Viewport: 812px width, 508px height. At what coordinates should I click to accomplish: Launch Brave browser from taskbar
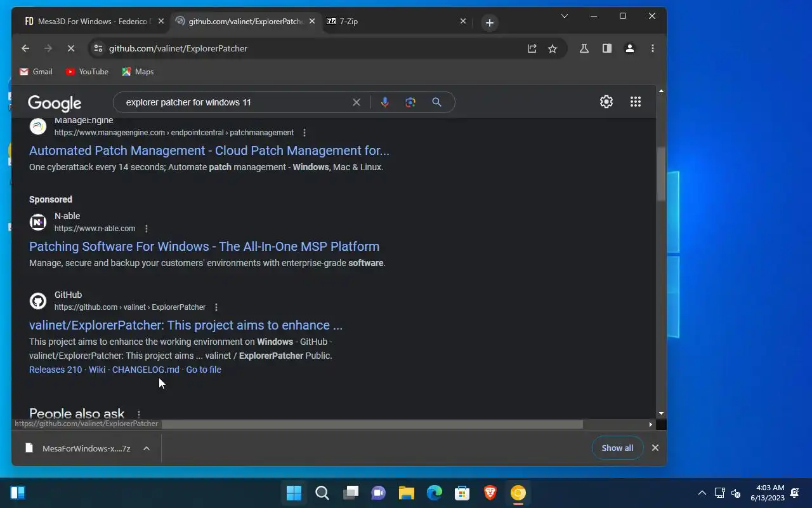click(x=490, y=493)
